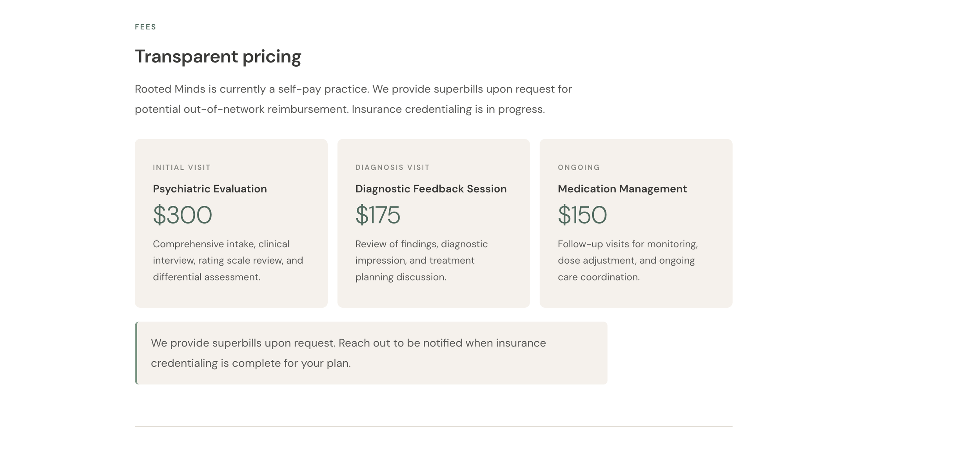Click the ONGOING card label
980x464 pixels.
tap(579, 167)
